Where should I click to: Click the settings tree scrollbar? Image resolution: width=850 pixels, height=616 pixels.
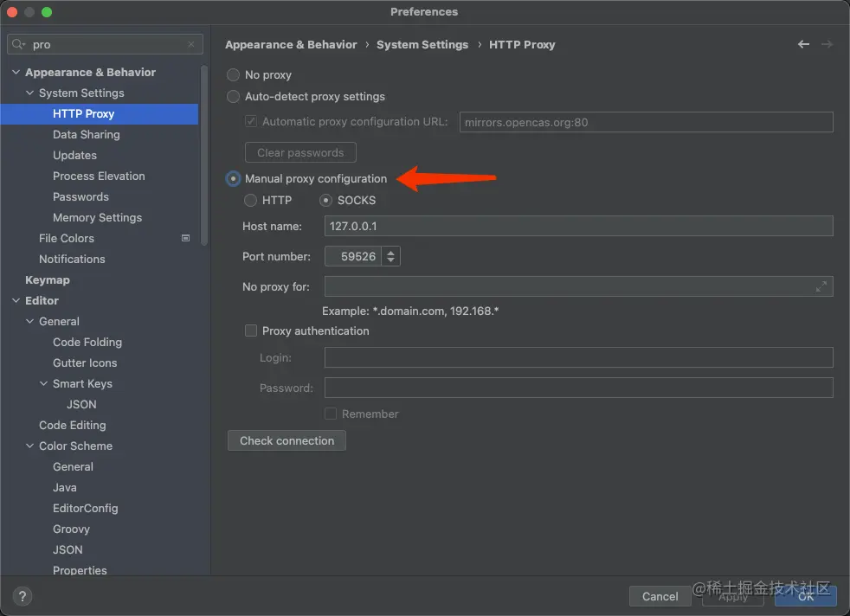[x=203, y=156]
